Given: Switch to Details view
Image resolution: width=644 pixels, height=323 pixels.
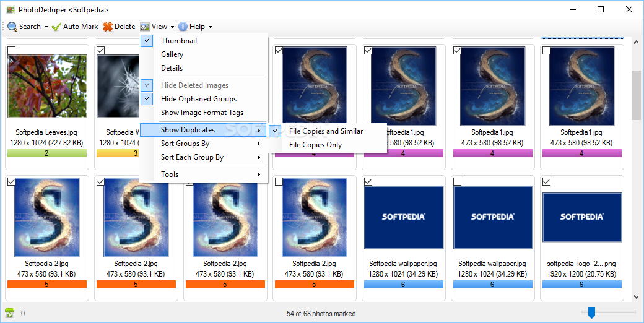Looking at the screenshot, I should click(x=204, y=67).
